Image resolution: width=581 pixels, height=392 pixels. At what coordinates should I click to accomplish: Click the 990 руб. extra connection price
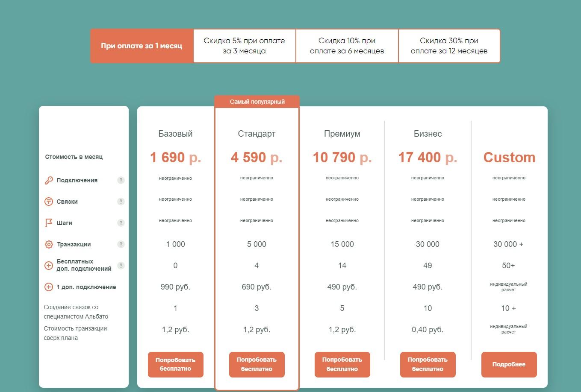click(175, 287)
